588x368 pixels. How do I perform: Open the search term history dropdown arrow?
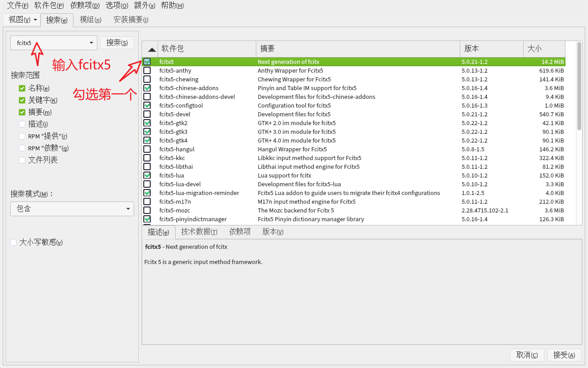[91, 43]
